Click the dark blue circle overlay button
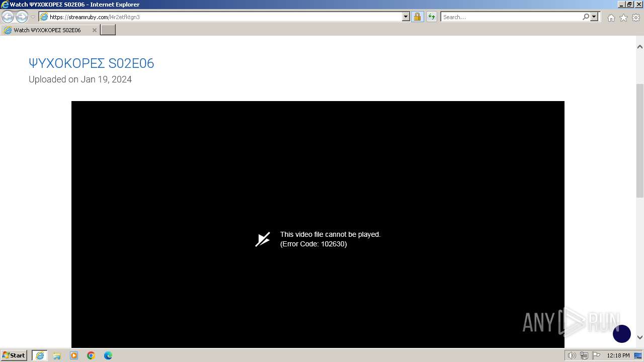The height and width of the screenshot is (362, 644). [622, 334]
